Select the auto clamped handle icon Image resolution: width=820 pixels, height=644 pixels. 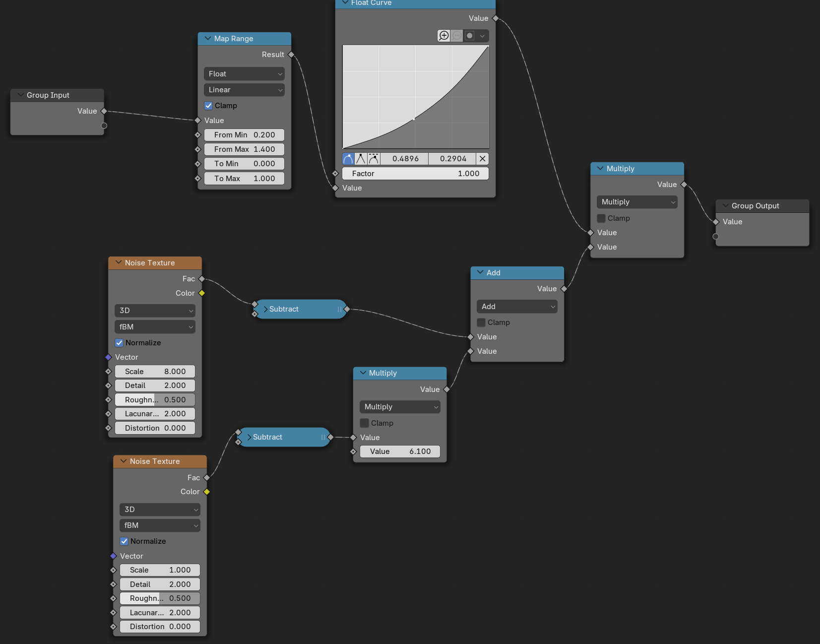click(374, 159)
